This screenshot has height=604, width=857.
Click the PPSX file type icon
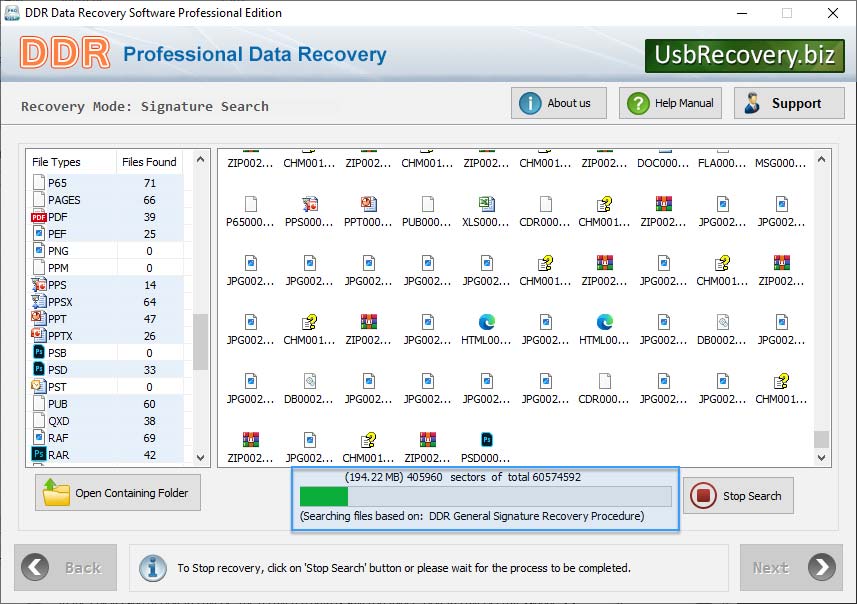click(39, 302)
